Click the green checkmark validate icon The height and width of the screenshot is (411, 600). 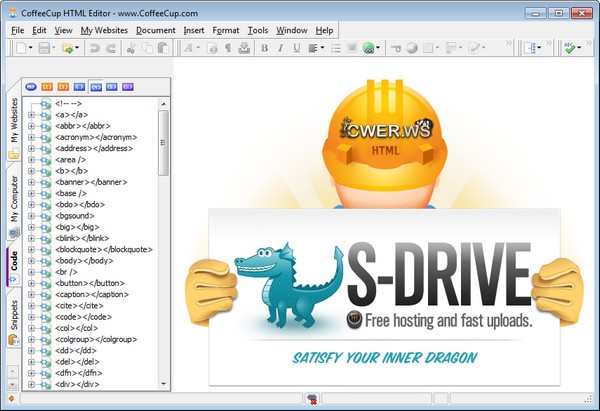click(568, 48)
